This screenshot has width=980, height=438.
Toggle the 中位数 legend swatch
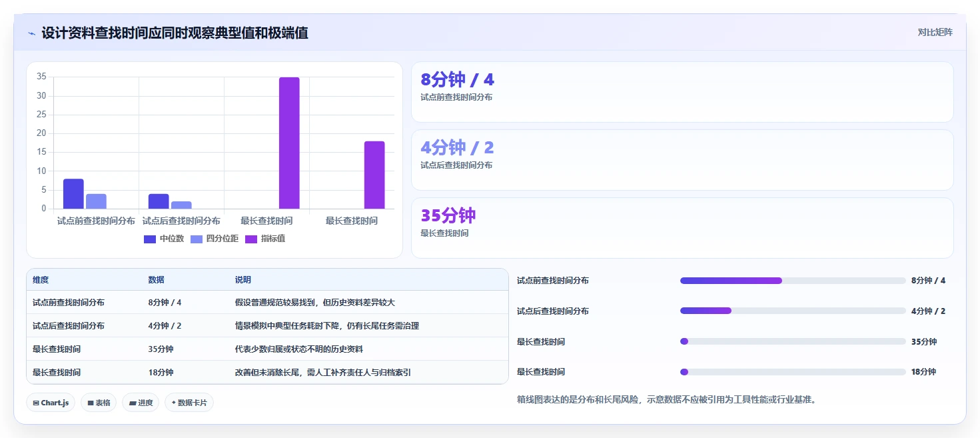tap(150, 239)
